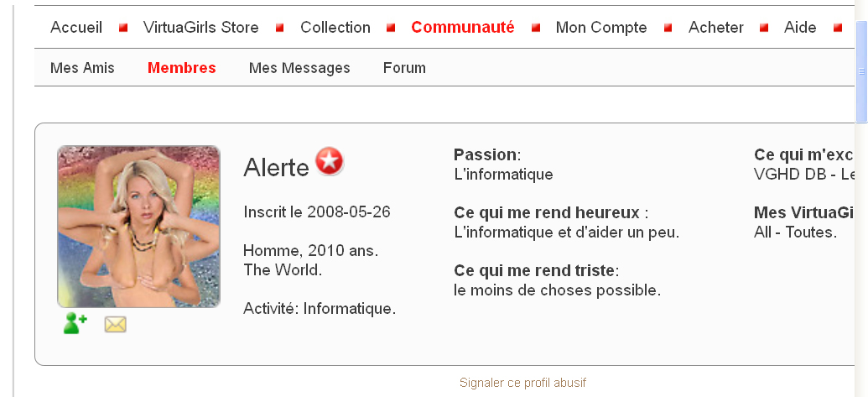Image resolution: width=868 pixels, height=397 pixels.
Task: Select the Communauté menu item
Action: tap(463, 28)
